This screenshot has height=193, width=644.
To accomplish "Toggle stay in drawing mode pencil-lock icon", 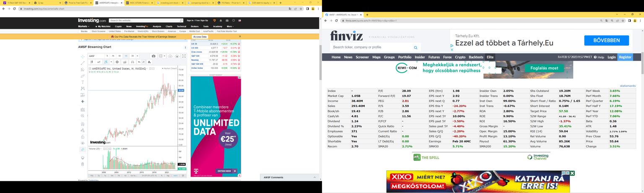I will point(83,130).
